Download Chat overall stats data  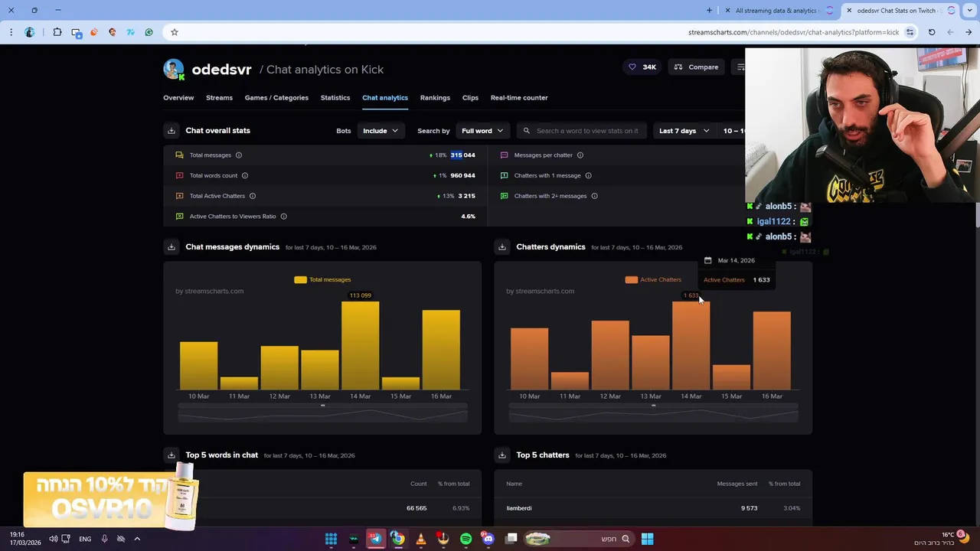171,131
